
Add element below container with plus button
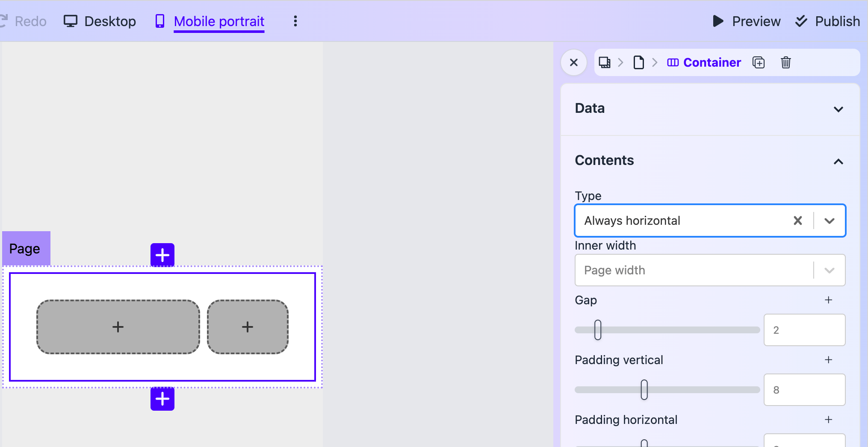[162, 399]
